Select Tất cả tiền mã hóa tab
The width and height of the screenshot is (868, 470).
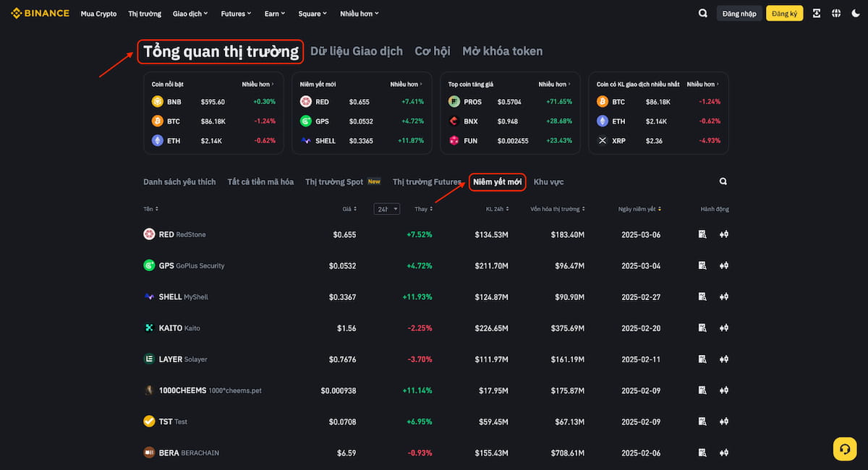tap(260, 182)
